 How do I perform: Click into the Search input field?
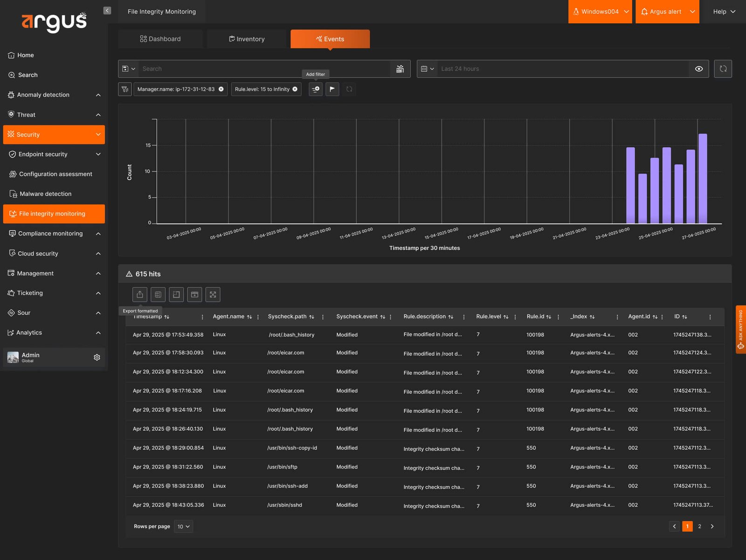coord(265,69)
